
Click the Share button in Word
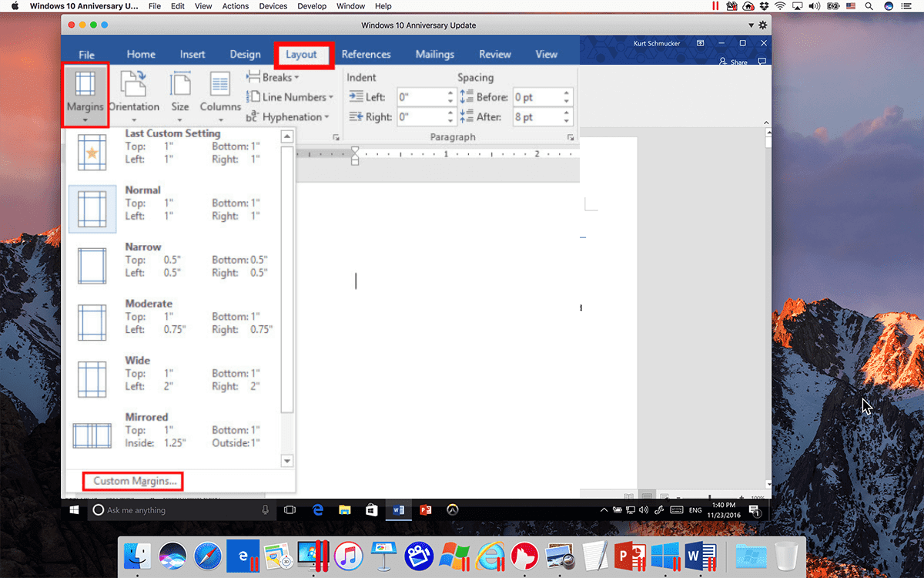(732, 61)
